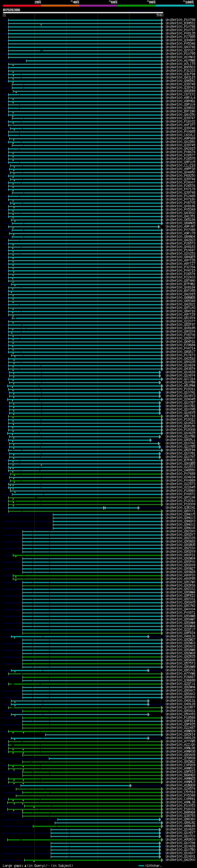Open hit UniRef100_P10798
Screen dimensions: 197x868
(180, 20)
